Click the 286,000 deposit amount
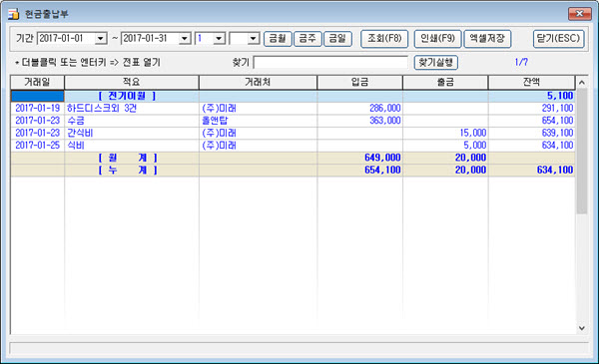This screenshot has width=599, height=364. tap(385, 109)
